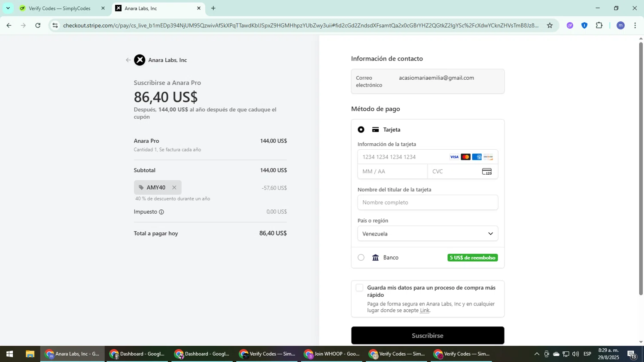Click the CVC card hint icon

487,172
